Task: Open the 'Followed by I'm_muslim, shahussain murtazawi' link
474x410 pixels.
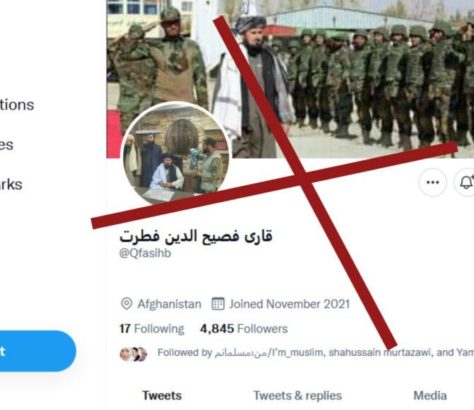Action: pyautogui.click(x=315, y=353)
